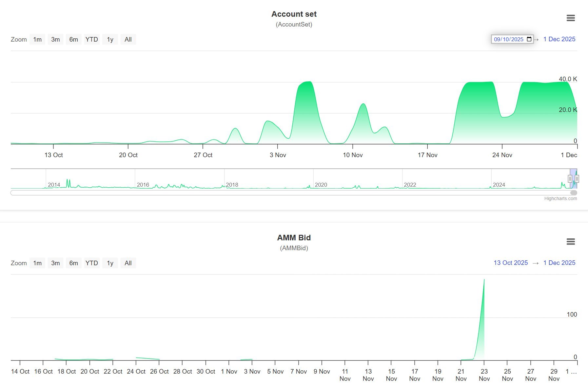The width and height of the screenshot is (588, 389).
Task: Select the 6m zoom on AMM Bid chart
Action: [x=73, y=263]
